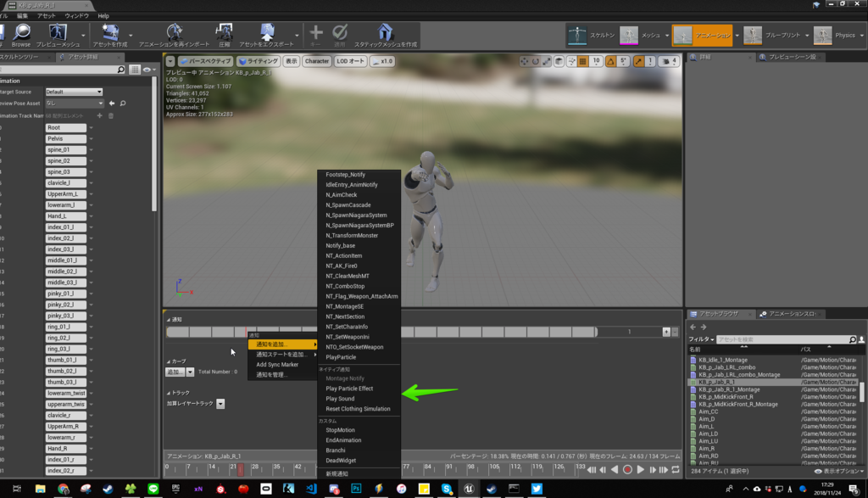Click the アセットをエクスポート export asset icon
This screenshot has width=868, height=498.
266,35
